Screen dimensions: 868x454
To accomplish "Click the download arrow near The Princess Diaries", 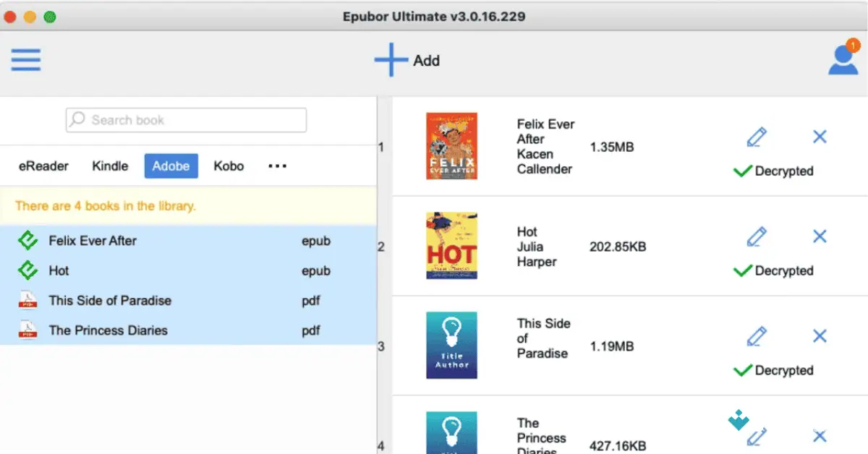I will (739, 420).
